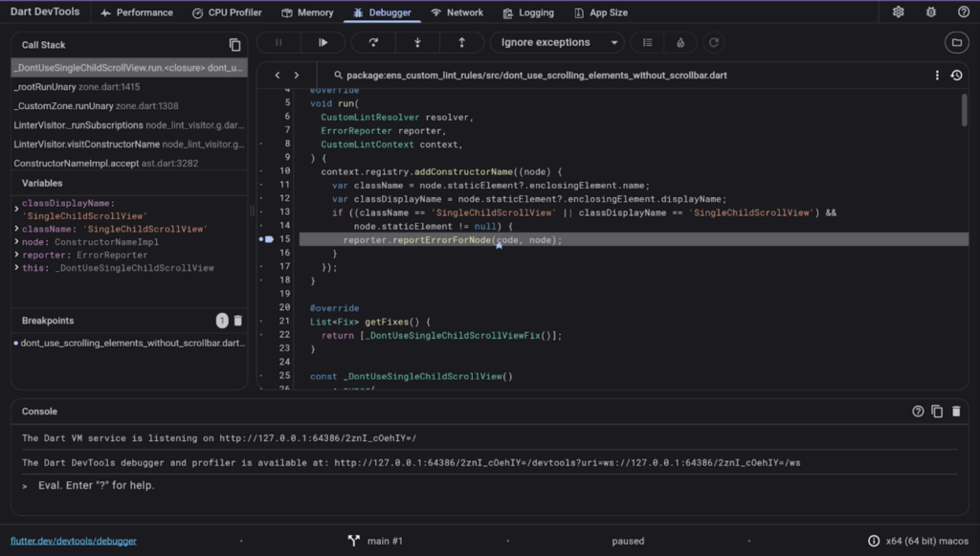Toggle the hot reload flame button
980x556 pixels.
pos(679,42)
